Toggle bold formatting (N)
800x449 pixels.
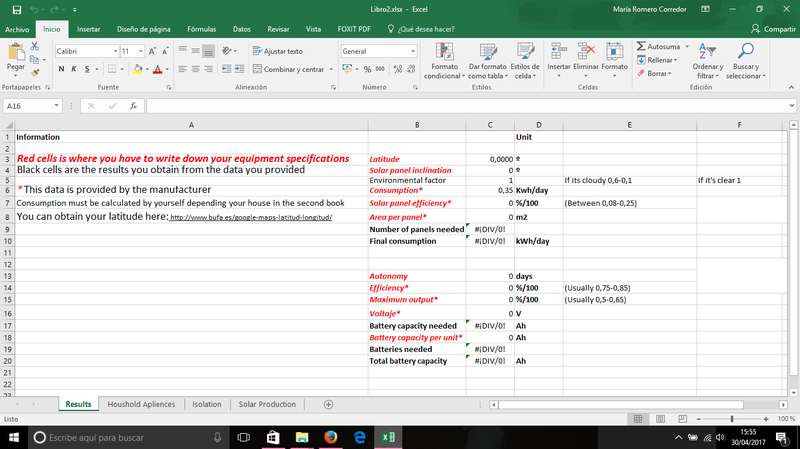pyautogui.click(x=61, y=69)
